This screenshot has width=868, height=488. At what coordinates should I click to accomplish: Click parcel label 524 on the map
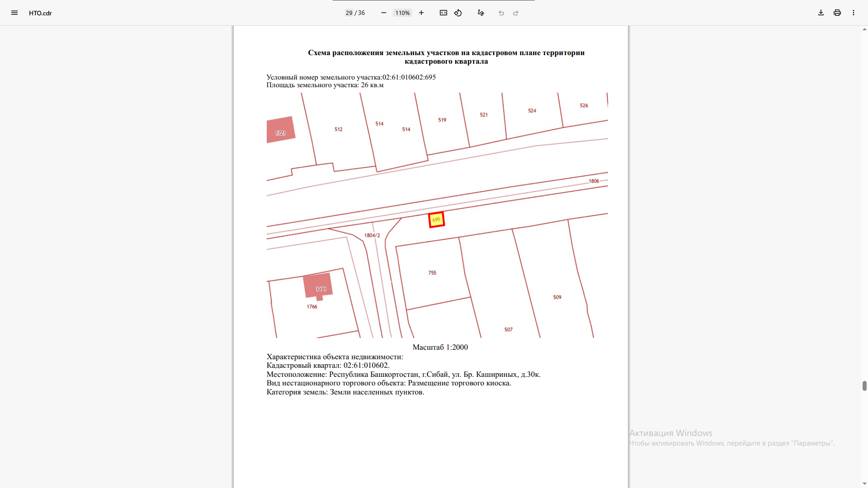click(x=532, y=111)
